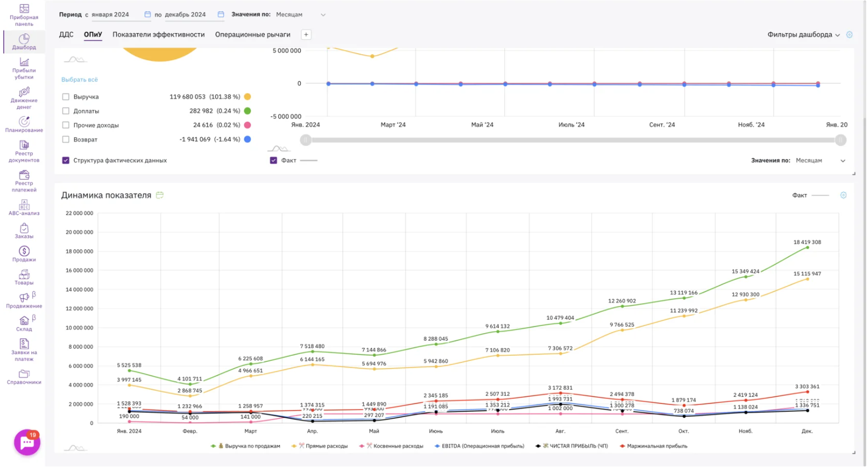Open the Справочники sidebar icon
This screenshot has width=868, height=472.
click(x=24, y=377)
